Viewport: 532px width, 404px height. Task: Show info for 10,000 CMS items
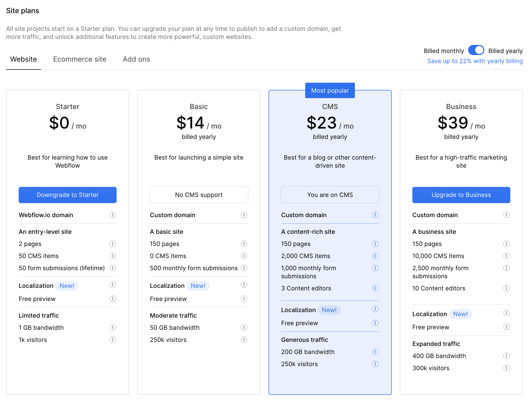507,256
